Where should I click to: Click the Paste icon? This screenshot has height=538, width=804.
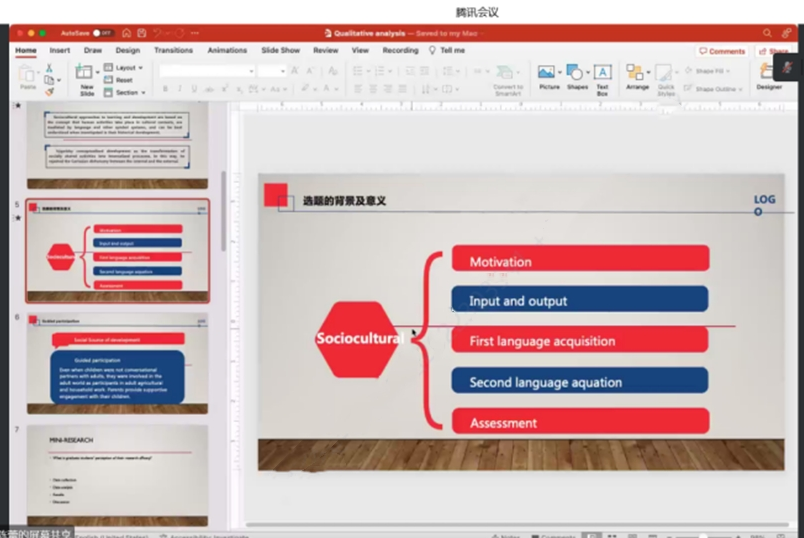tap(27, 77)
